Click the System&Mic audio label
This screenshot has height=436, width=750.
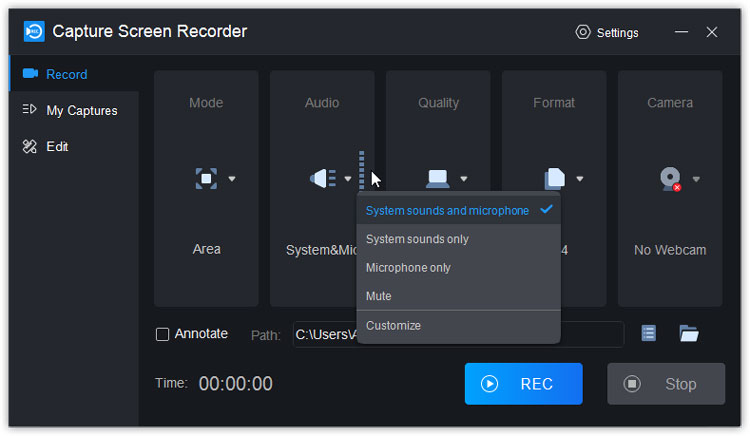click(x=322, y=250)
